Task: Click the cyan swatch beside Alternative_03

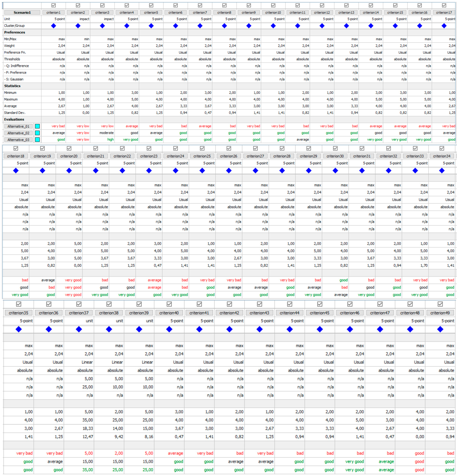Action: pyautogui.click(x=37, y=140)
